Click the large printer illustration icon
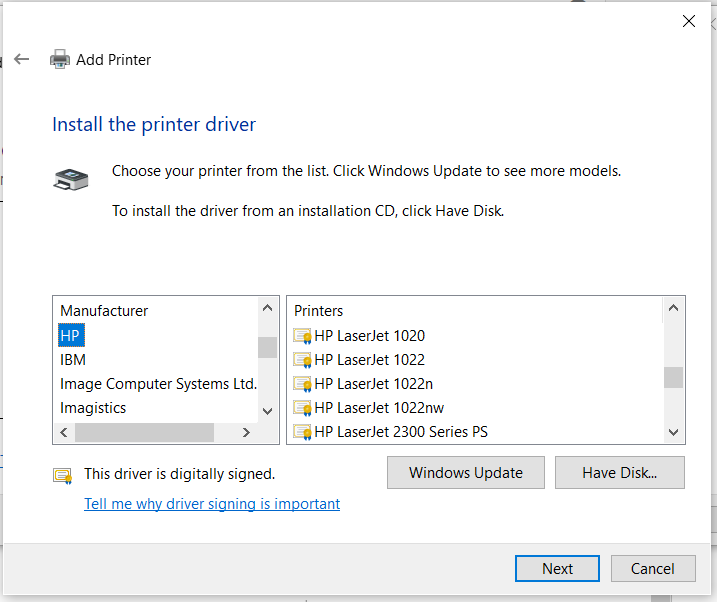The height and width of the screenshot is (602, 717). [x=71, y=179]
